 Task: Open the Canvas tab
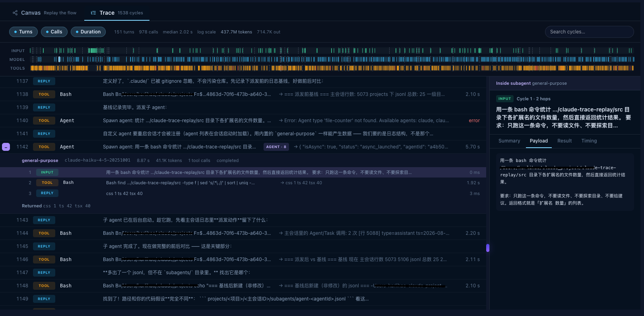pos(44,13)
